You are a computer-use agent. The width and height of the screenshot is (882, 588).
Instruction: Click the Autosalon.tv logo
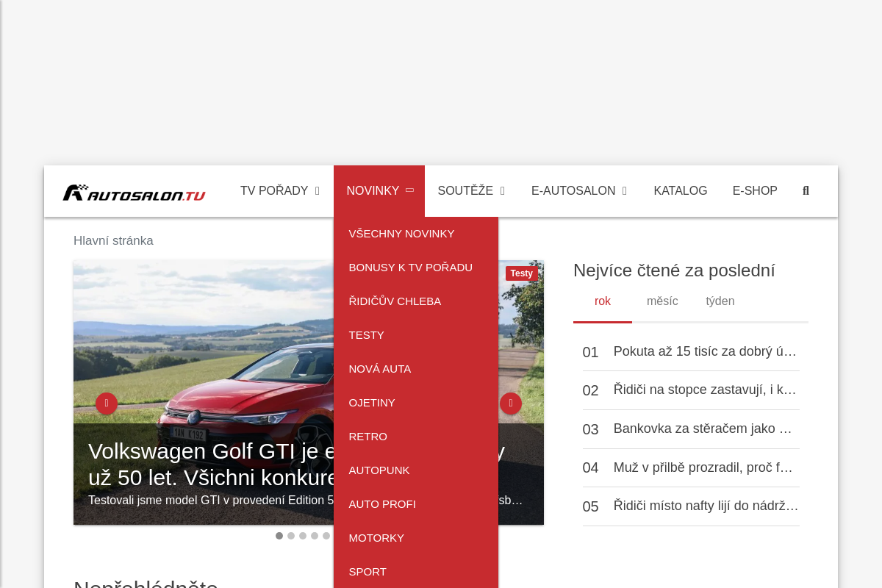[134, 193]
